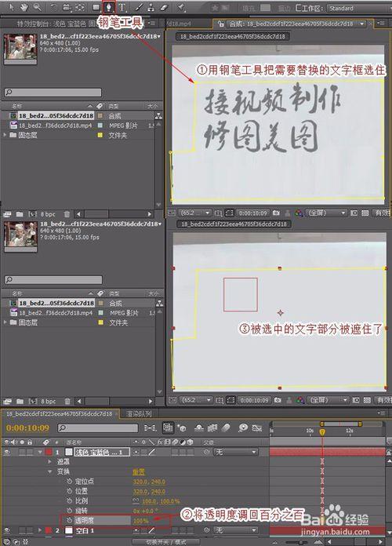Screen dimensions: 392x546
Task: Toggle transparency grid in lower viewer
Action: [x=367, y=400]
